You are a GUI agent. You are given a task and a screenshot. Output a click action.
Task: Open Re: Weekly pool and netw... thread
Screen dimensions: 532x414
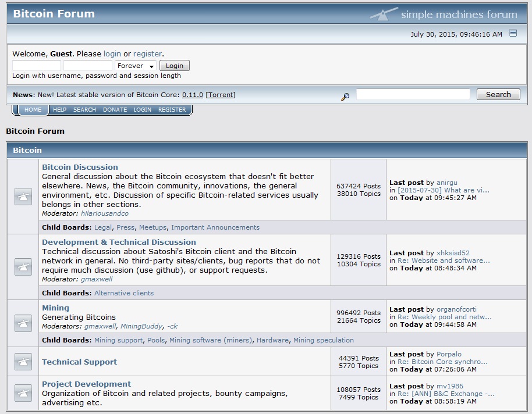445,317
